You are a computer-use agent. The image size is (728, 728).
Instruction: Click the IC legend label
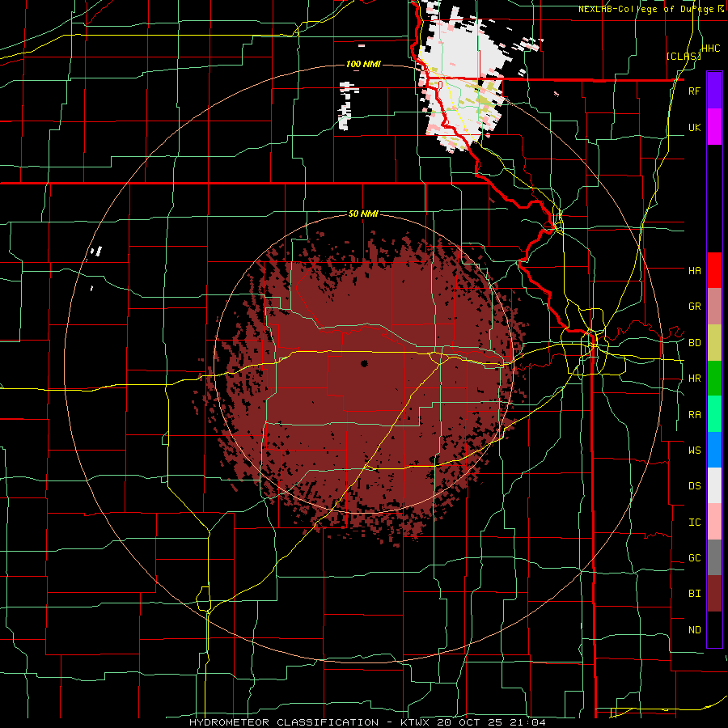(694, 523)
